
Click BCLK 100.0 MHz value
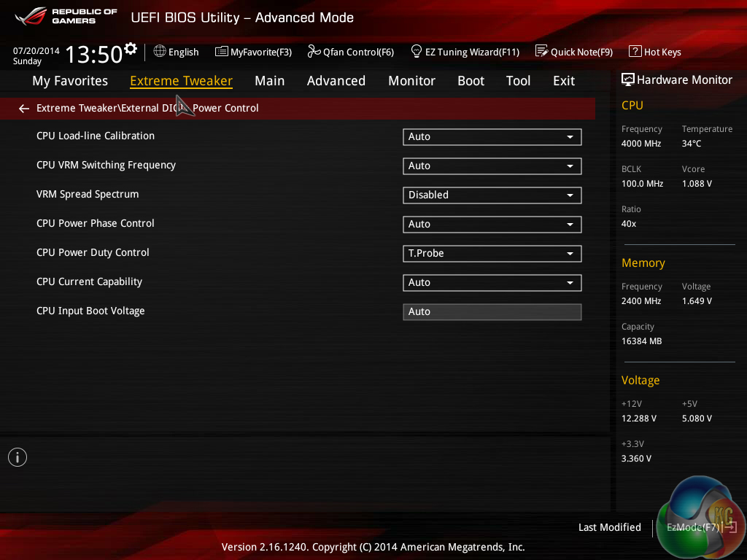[642, 184]
